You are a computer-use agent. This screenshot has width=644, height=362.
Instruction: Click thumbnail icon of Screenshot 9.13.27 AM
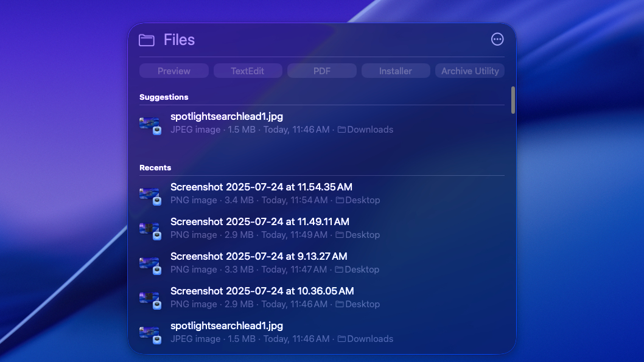pyautogui.click(x=150, y=264)
